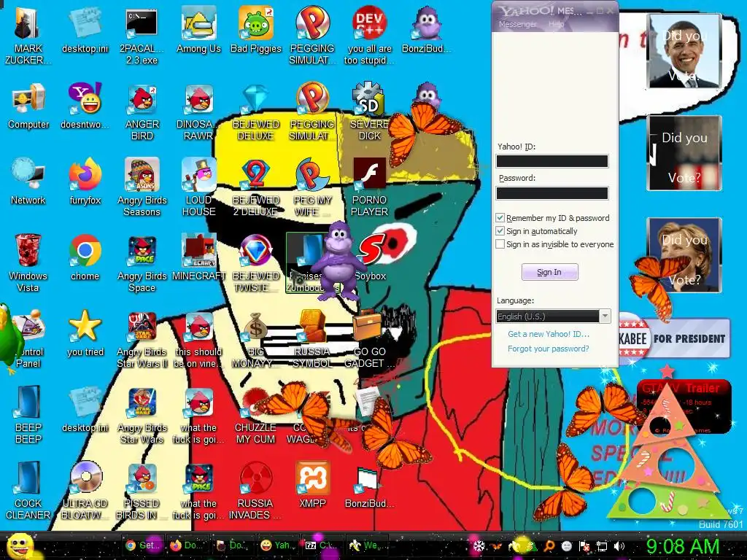The height and width of the screenshot is (560, 747).
Task: Select the 2PACAL 2.3.exe desktop icon
Action: tap(142, 35)
